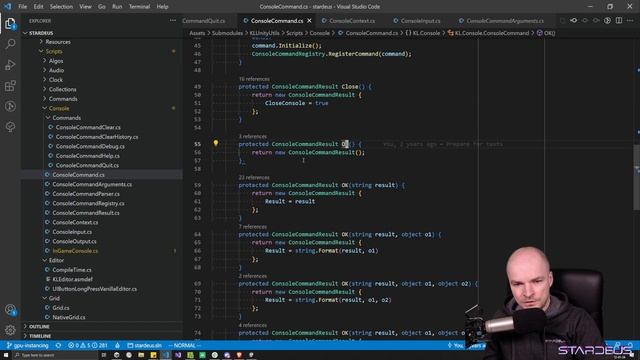The image size is (640, 360).
Task: Open ConsoleOutput.cs file
Action: (x=102, y=241)
